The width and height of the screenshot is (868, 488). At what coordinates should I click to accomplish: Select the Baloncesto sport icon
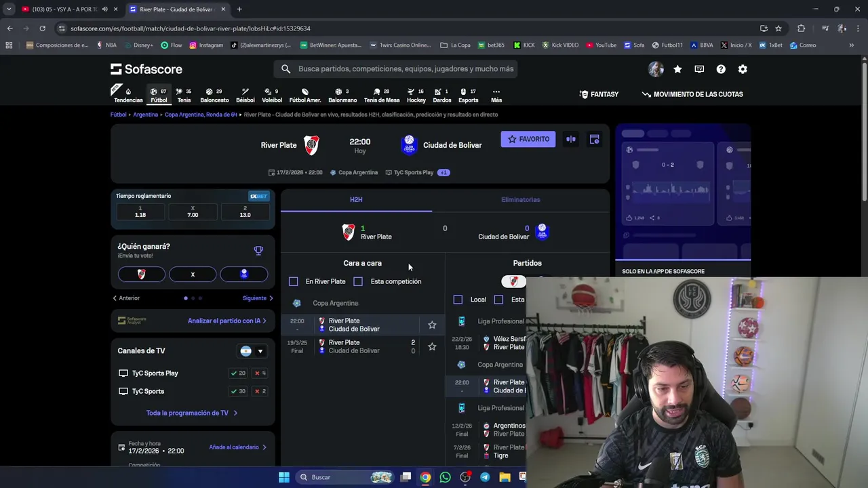[214, 95]
